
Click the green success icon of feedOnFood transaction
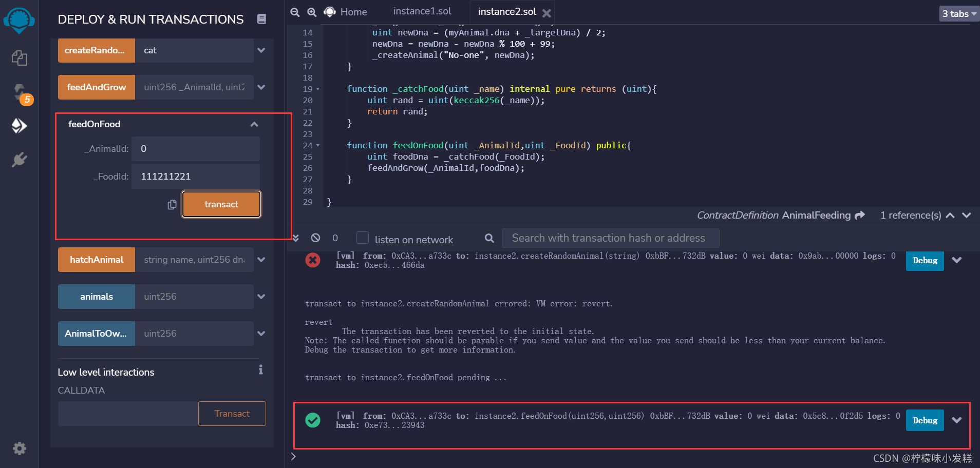(x=313, y=420)
